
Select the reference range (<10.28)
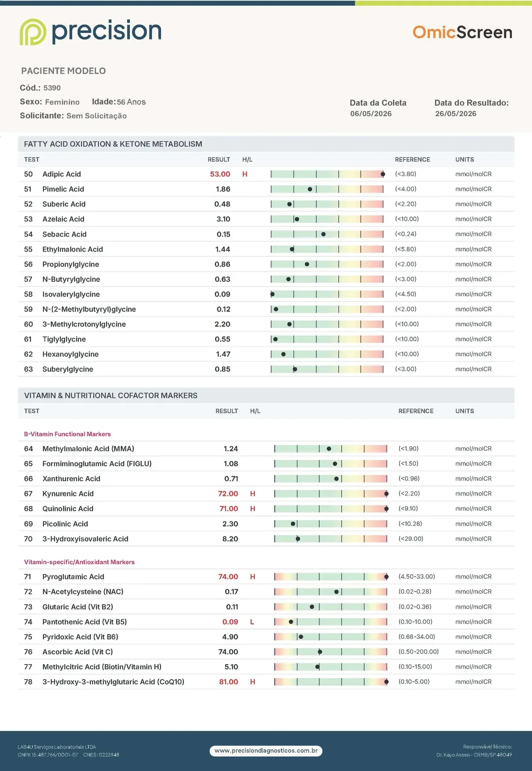click(x=410, y=524)
